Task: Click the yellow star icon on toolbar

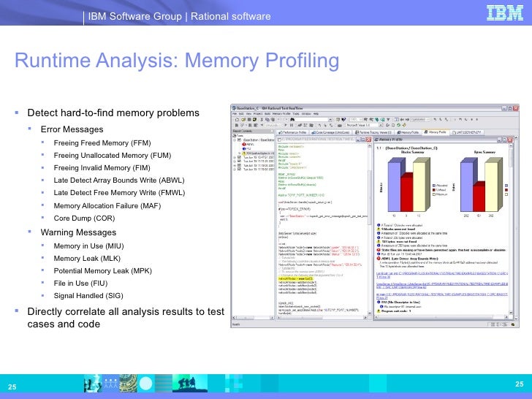Action: coord(404,125)
